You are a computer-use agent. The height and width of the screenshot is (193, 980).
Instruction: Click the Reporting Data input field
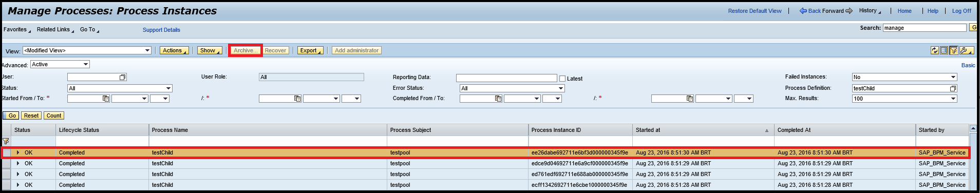[506, 78]
